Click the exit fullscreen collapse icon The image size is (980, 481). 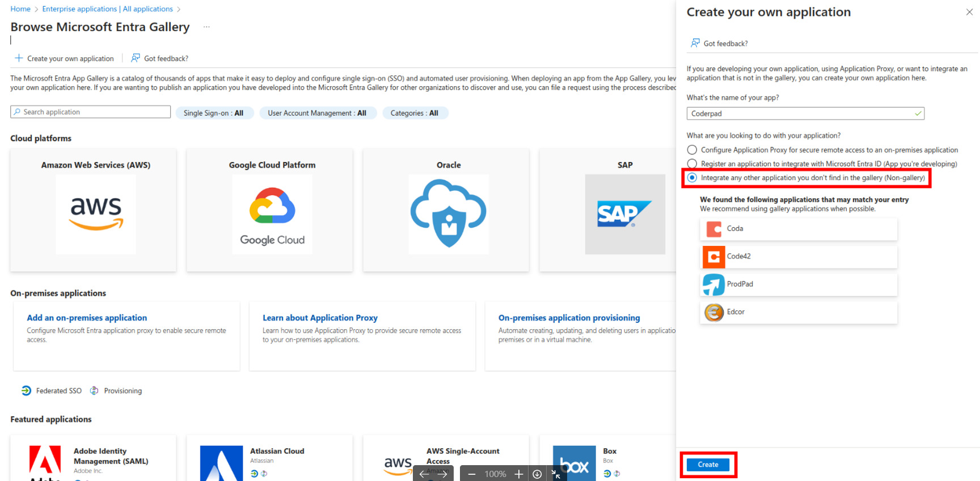click(556, 474)
